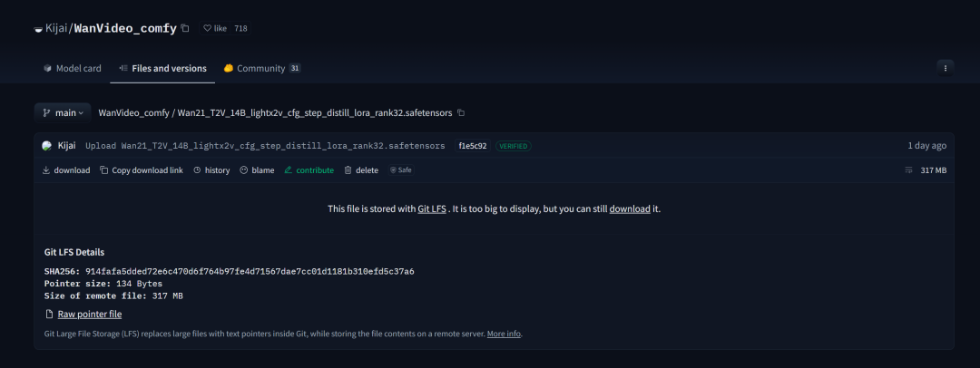The image size is (980, 368).
Task: Open the 718 likes count
Action: pyautogui.click(x=240, y=28)
